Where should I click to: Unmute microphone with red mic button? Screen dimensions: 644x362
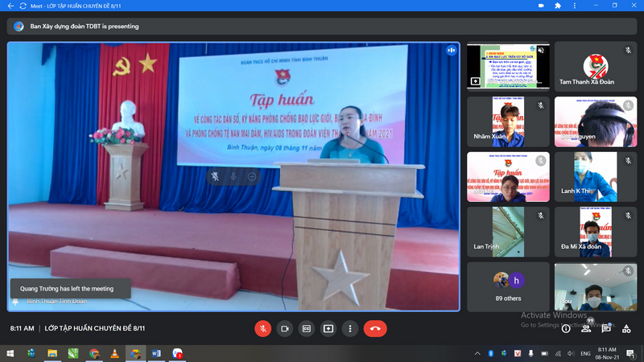coord(262,328)
